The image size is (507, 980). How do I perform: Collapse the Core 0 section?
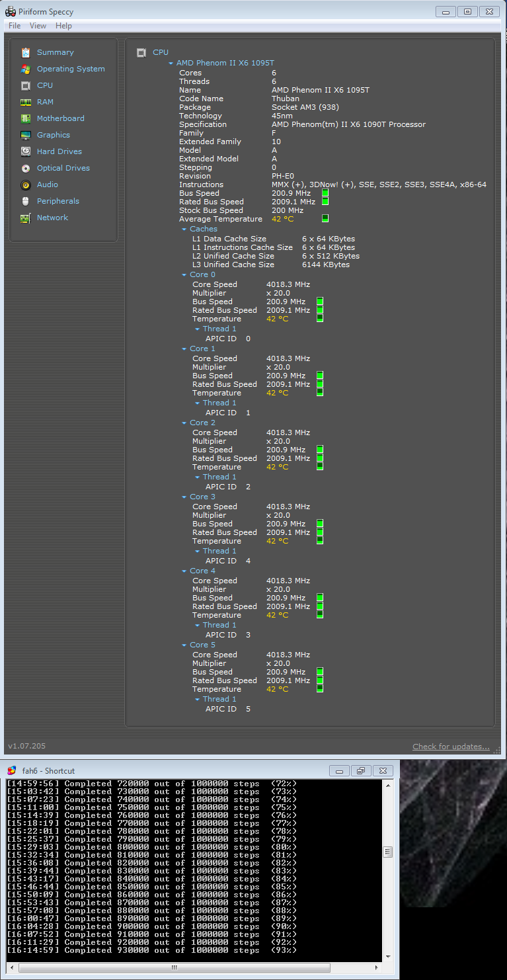tap(184, 275)
